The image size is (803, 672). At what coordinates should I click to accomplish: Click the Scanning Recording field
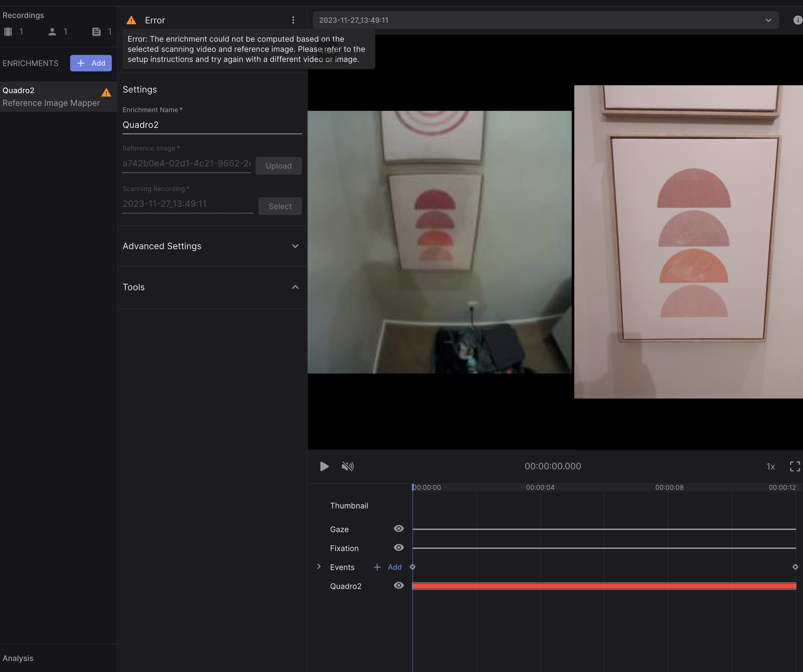(x=188, y=204)
